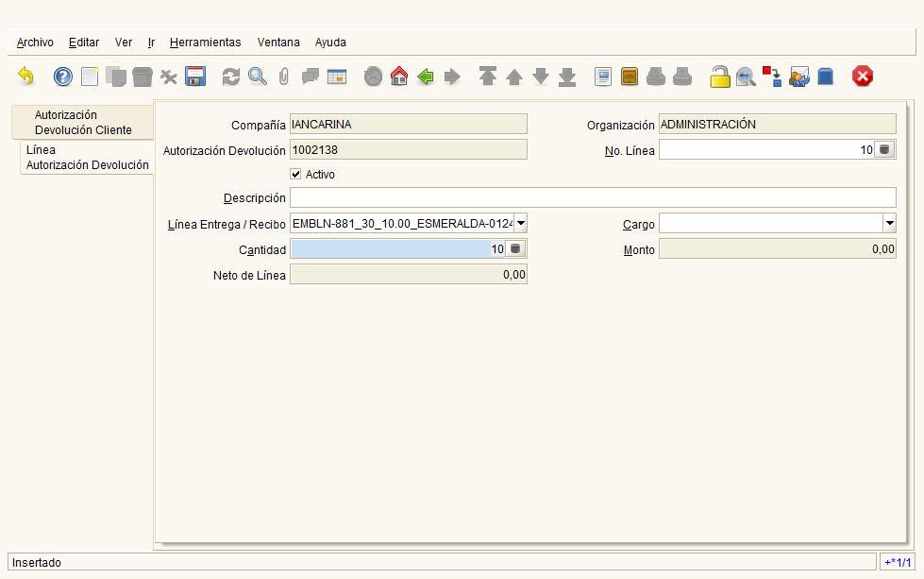Click the Undo changes arrow icon
The height and width of the screenshot is (579, 924).
point(26,77)
